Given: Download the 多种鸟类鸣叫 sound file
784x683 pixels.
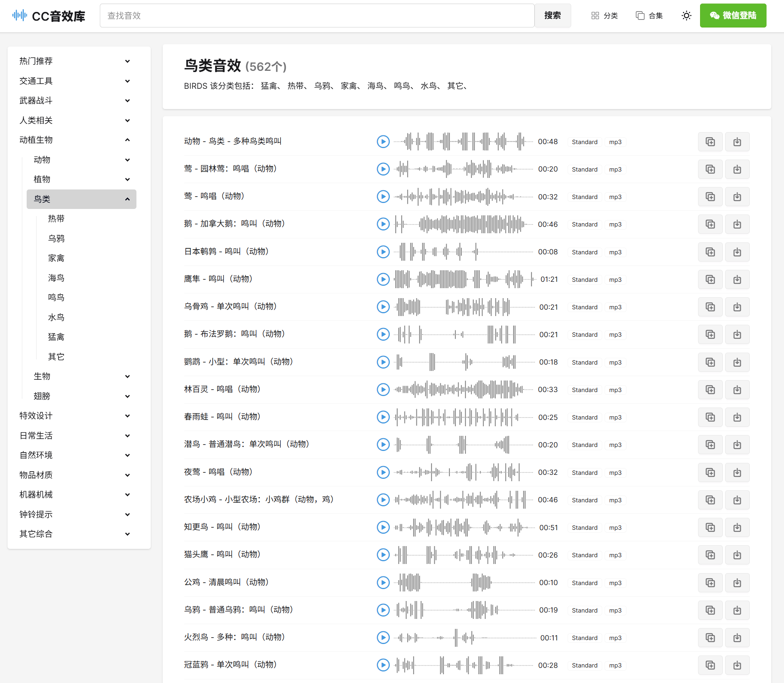Looking at the screenshot, I should (x=737, y=142).
